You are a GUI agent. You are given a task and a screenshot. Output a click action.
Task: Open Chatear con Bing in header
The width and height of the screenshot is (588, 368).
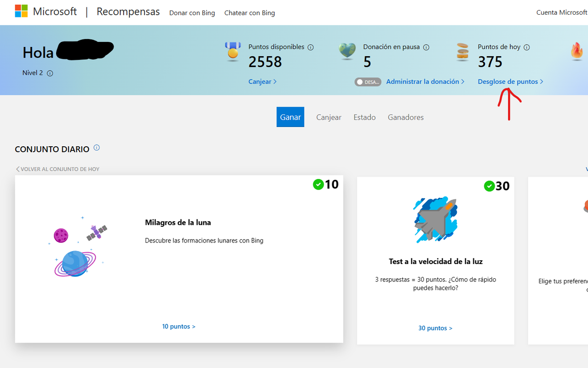[x=249, y=13]
